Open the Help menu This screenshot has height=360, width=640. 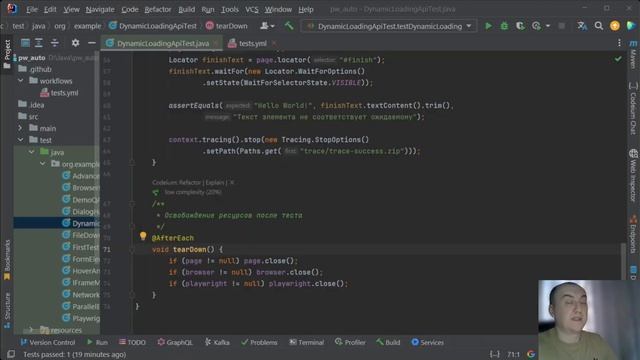306,9
